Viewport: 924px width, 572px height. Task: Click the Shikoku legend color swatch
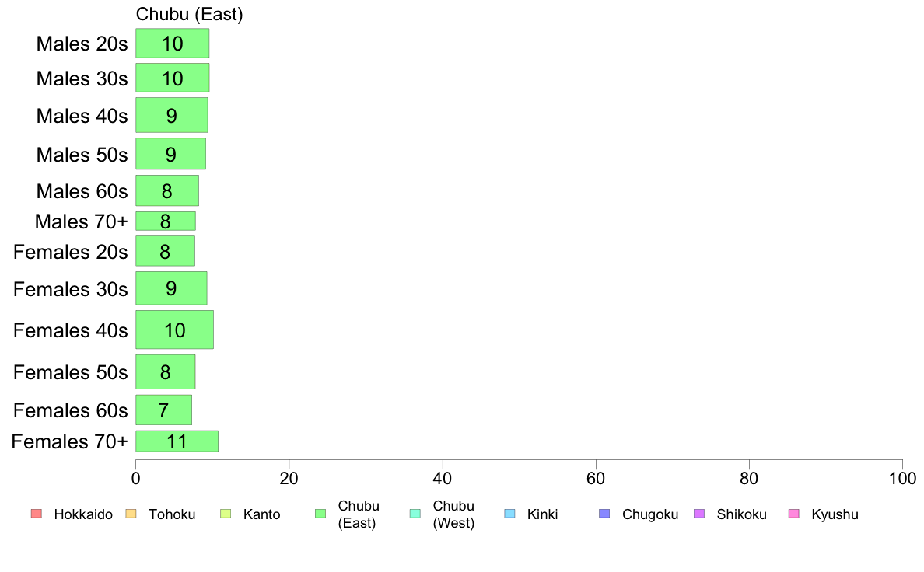[699, 514]
